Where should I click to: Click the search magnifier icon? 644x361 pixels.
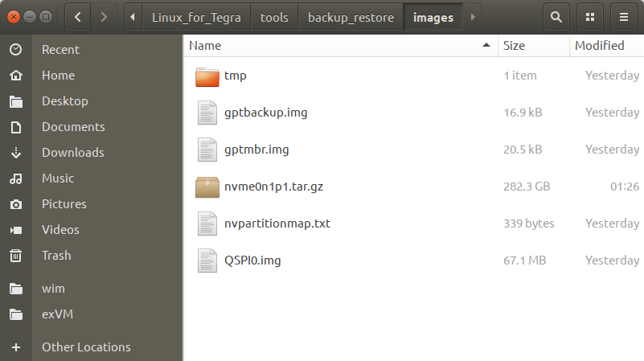556,16
